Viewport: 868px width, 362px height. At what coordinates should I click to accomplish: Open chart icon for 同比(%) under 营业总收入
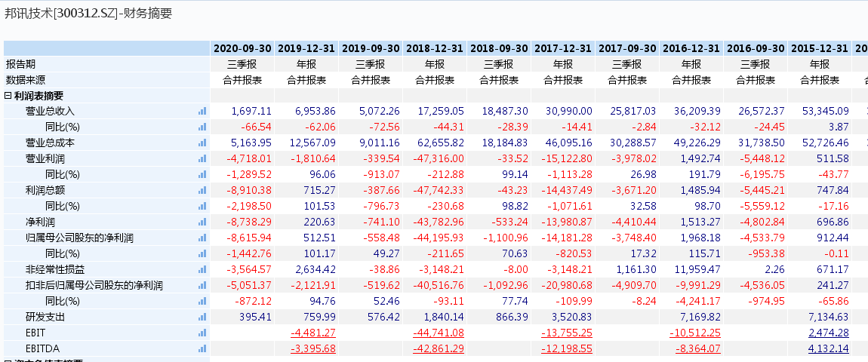pyautogui.click(x=202, y=127)
